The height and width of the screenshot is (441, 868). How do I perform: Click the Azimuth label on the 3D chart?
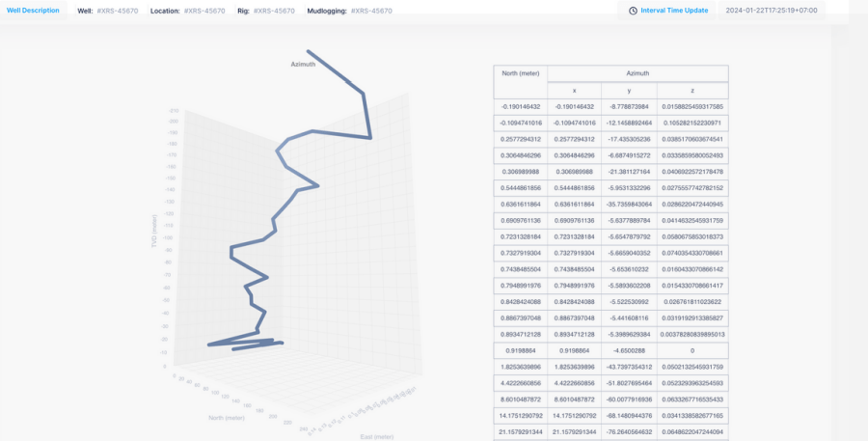click(303, 65)
